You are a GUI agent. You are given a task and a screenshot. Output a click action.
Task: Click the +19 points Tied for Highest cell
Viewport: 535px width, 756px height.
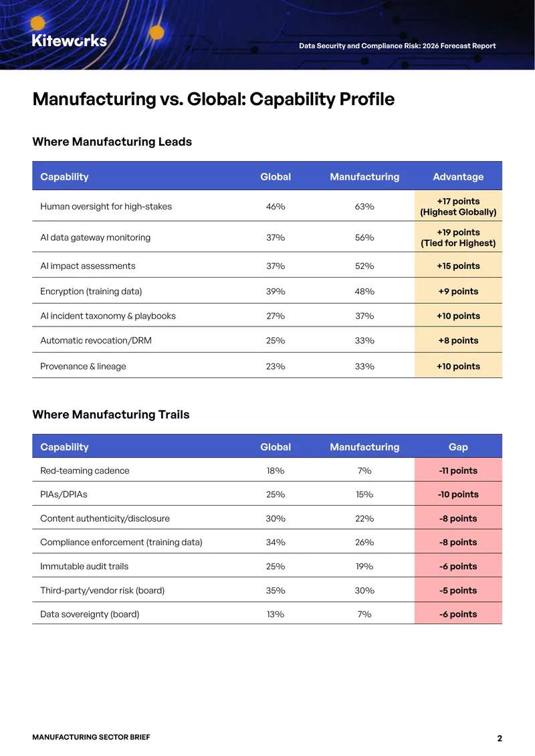458,238
